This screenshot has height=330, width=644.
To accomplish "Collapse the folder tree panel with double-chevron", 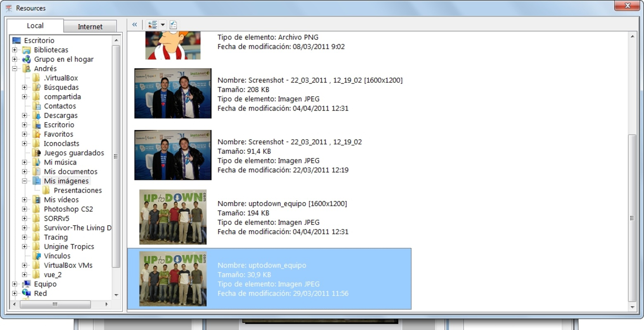I will 134,25.
